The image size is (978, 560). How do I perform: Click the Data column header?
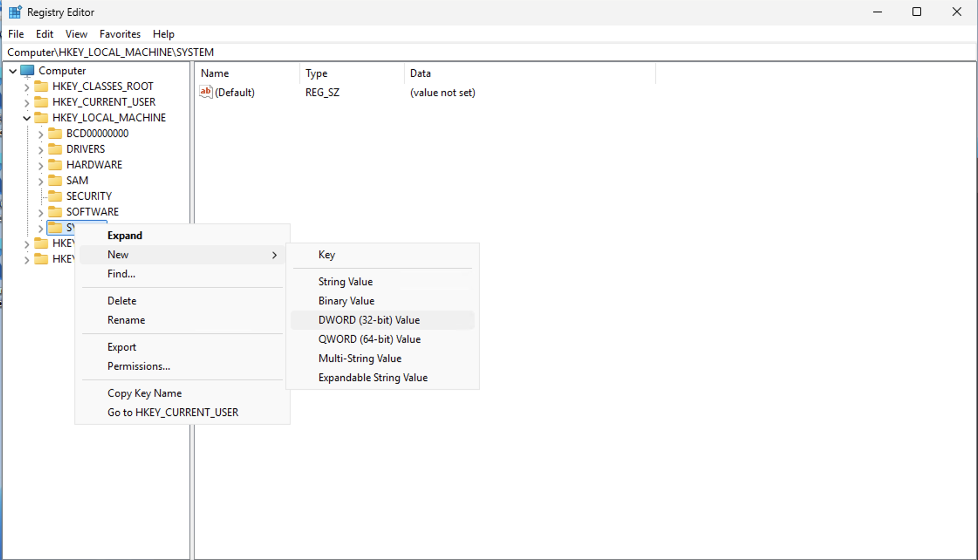click(421, 73)
